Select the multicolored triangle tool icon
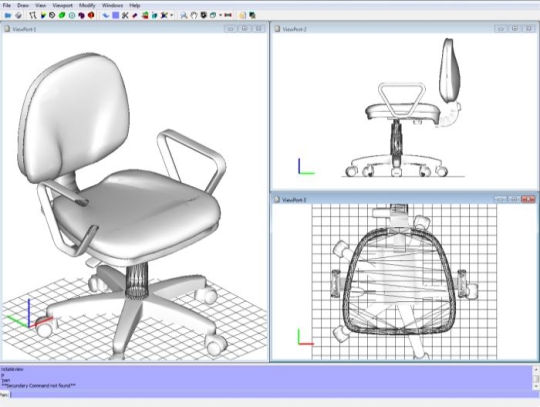 pos(43,15)
